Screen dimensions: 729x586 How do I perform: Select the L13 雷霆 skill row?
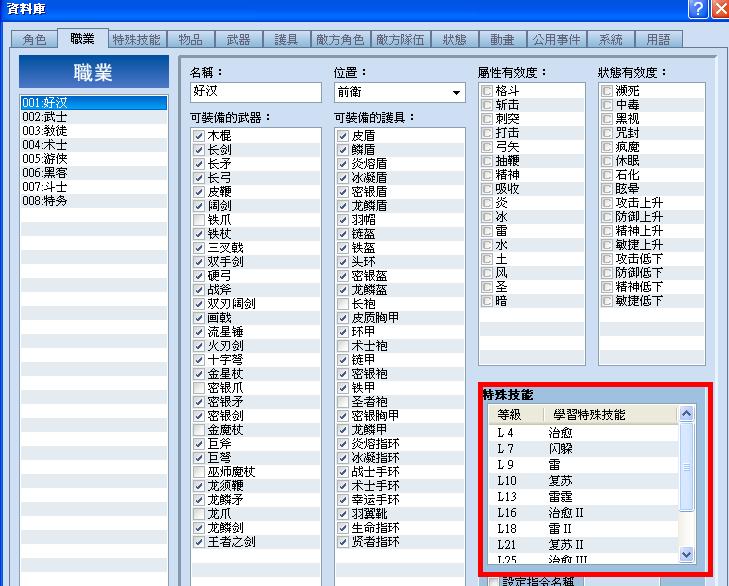coord(583,496)
